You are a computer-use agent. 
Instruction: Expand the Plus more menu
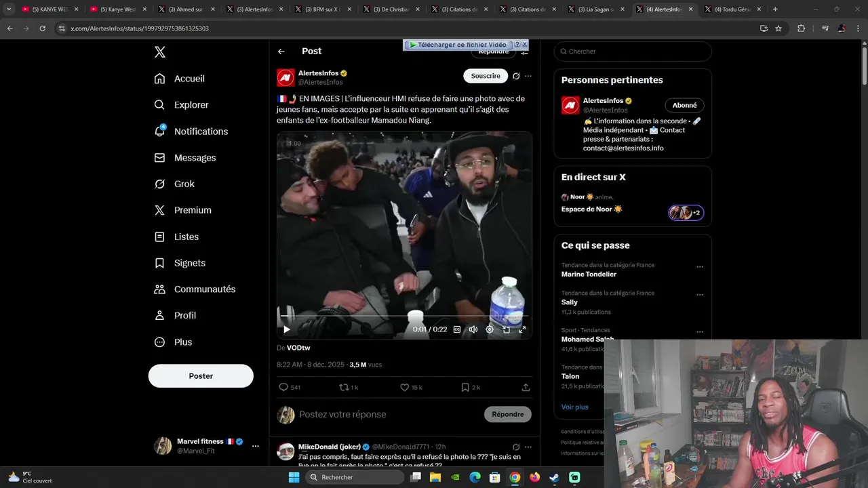173,342
